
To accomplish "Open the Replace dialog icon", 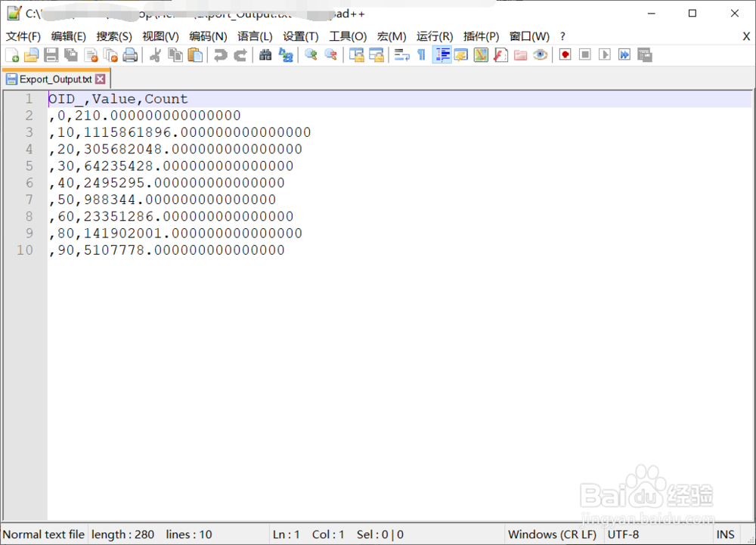I will pyautogui.click(x=286, y=55).
